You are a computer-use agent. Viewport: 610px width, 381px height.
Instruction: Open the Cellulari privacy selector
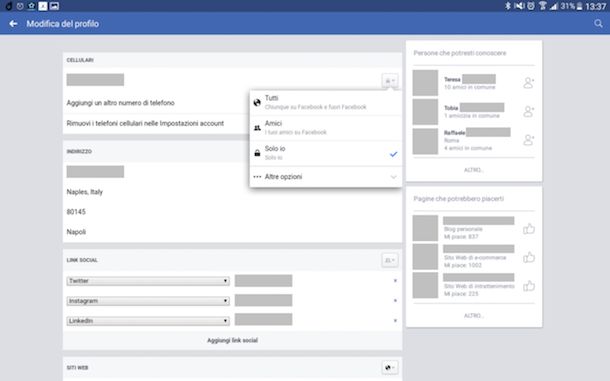(390, 81)
